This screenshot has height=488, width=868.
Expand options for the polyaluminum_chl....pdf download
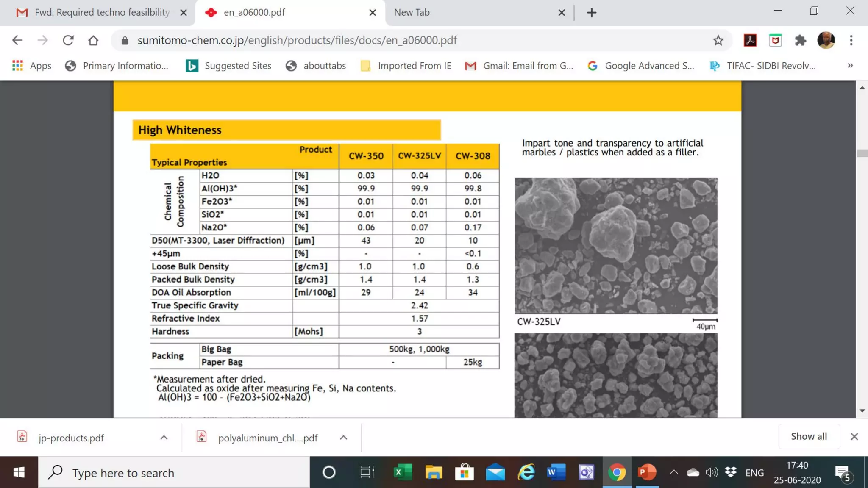click(x=344, y=438)
